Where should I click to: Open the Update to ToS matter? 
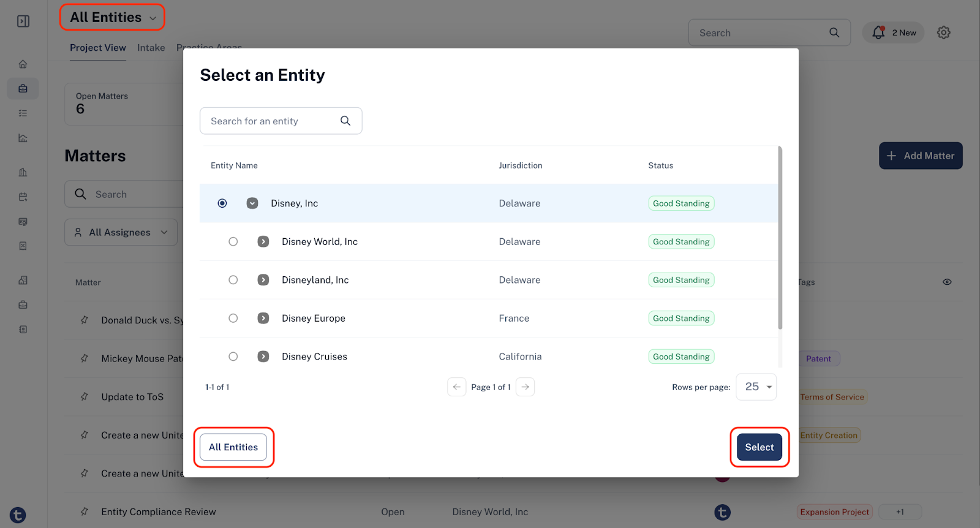point(132,397)
